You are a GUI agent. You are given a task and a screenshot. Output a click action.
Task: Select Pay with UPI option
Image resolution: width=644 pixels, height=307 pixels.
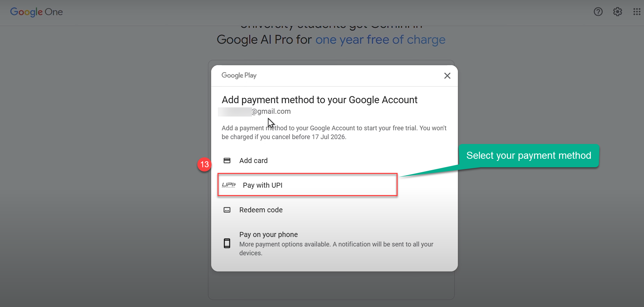pyautogui.click(x=307, y=185)
